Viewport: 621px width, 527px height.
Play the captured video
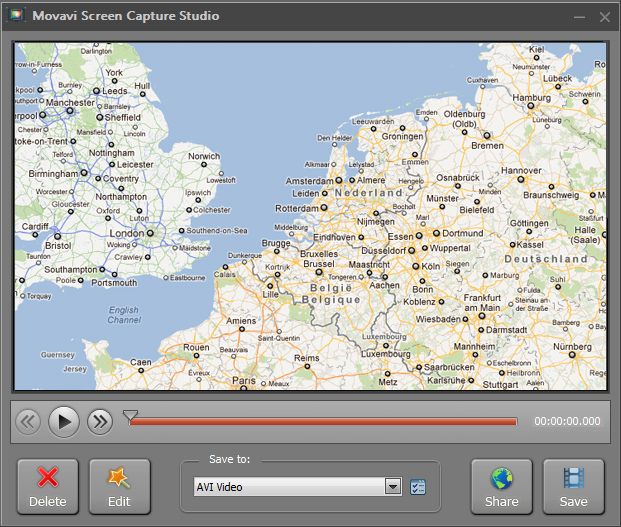click(63, 421)
